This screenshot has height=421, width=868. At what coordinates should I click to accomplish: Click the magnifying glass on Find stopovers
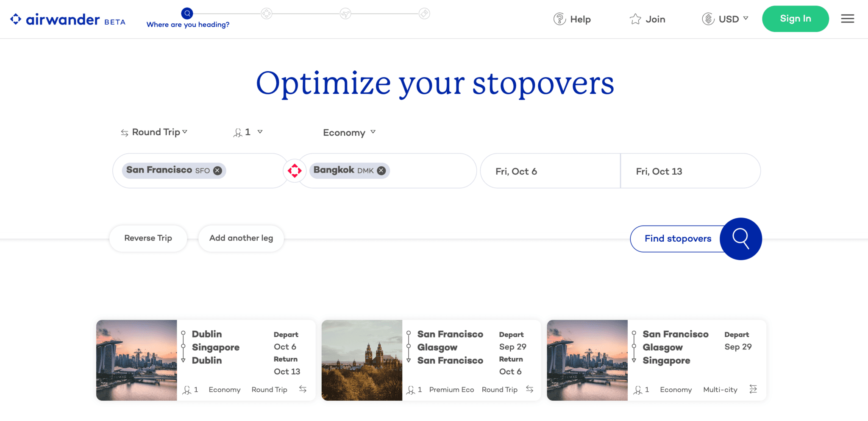(x=741, y=239)
